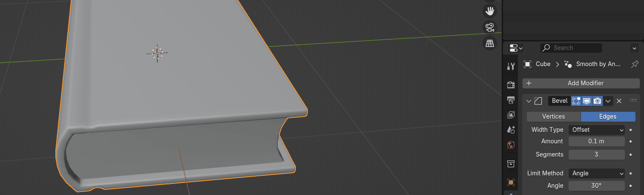Open the Render properties tab

click(x=511, y=84)
